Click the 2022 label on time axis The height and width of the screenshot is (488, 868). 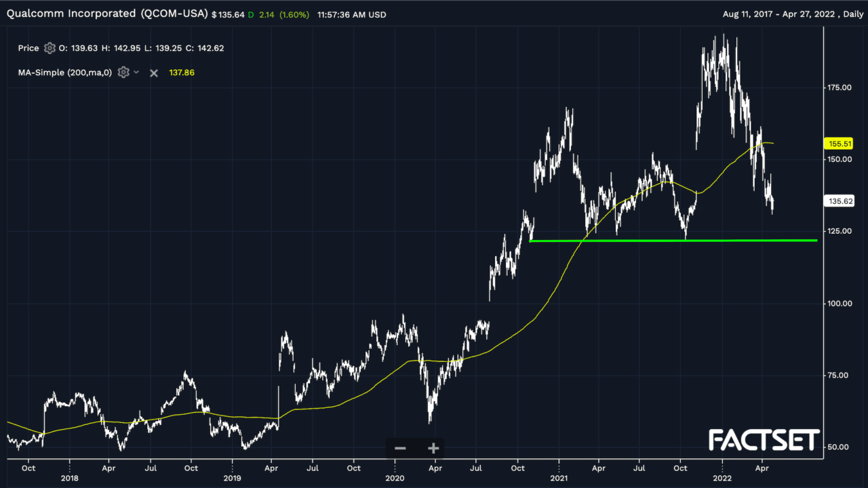(x=722, y=478)
